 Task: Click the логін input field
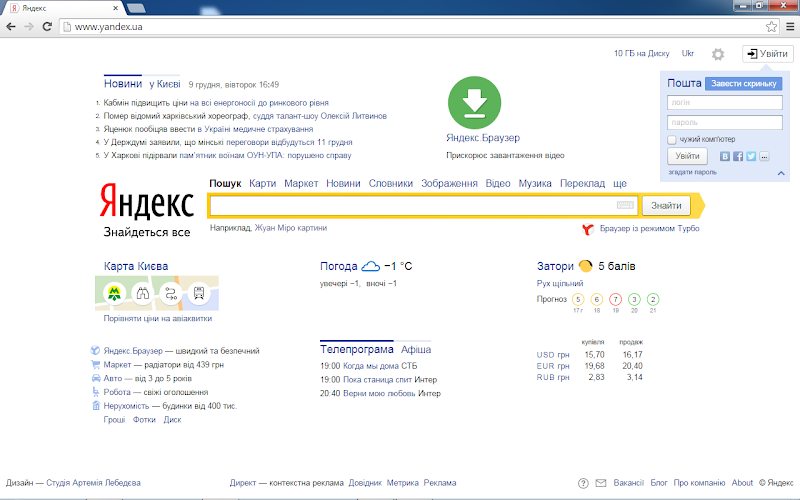724,103
